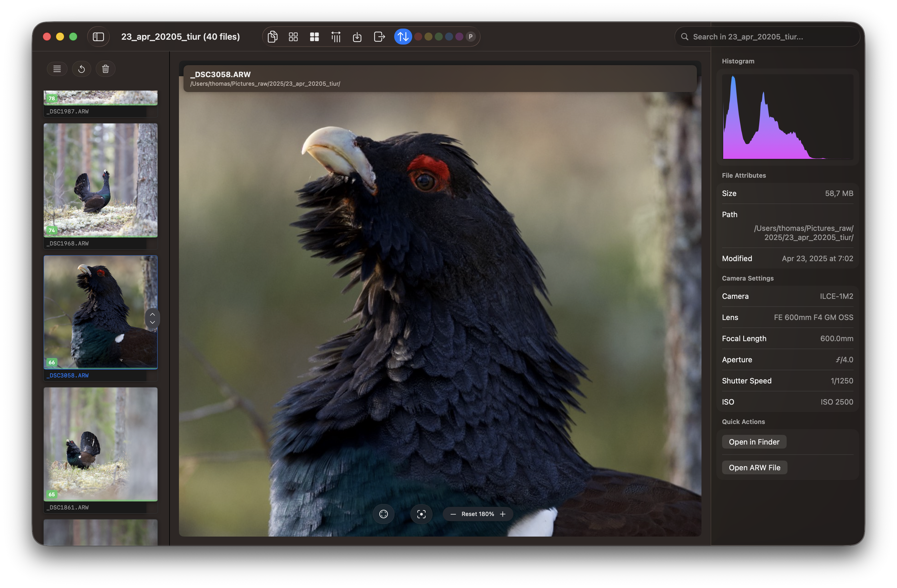
Task: Click the histogram graph
Action: pyautogui.click(x=788, y=117)
